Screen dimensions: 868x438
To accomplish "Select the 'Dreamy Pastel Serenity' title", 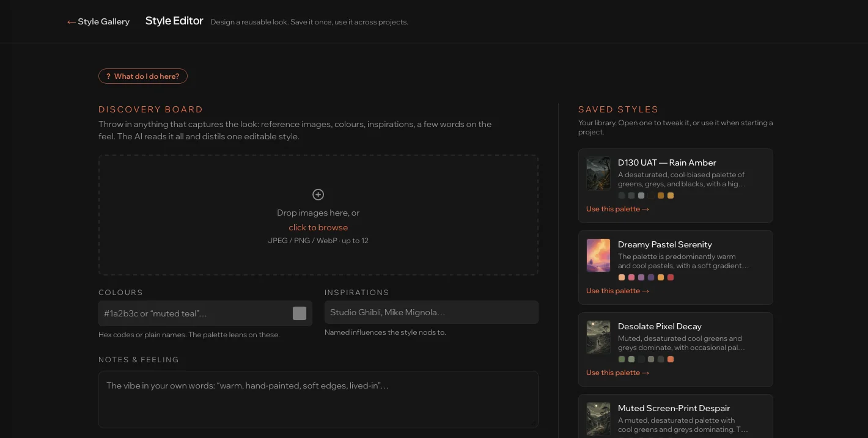I will (x=665, y=244).
